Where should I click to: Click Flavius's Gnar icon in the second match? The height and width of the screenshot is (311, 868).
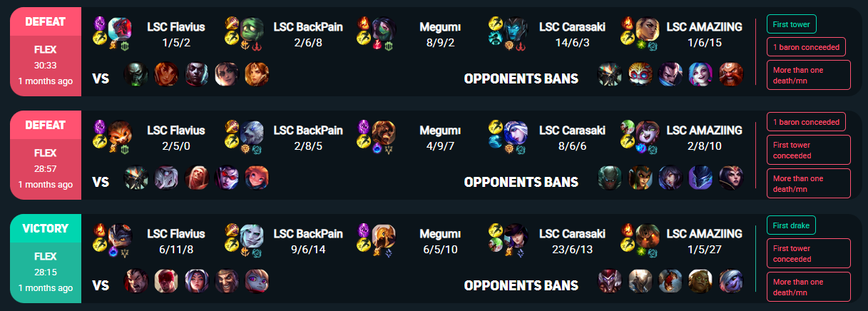[x=121, y=133]
